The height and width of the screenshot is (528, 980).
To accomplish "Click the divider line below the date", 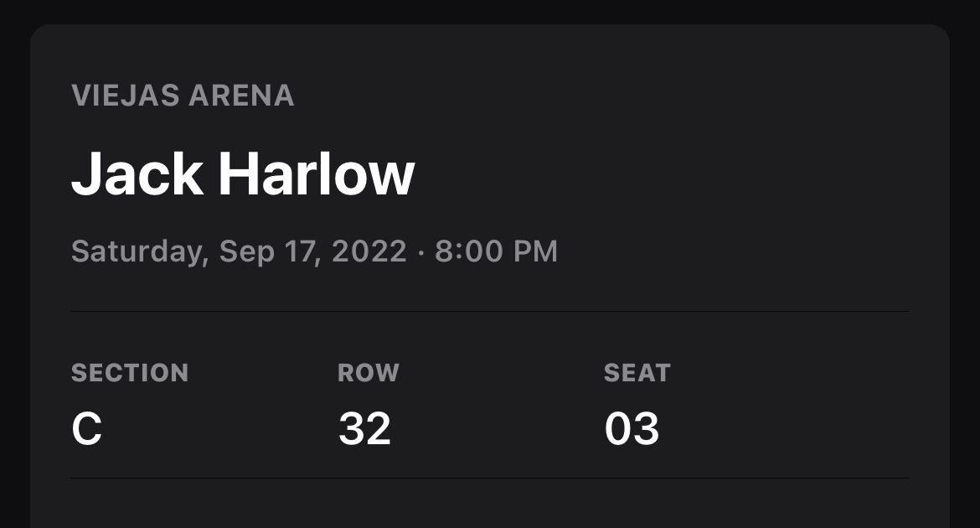I will coord(490,311).
